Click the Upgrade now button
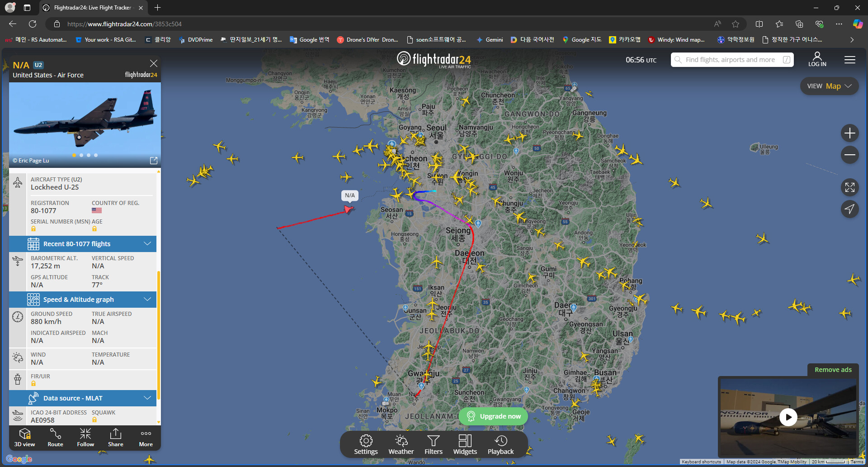Viewport: 868px width, 467px height. click(x=493, y=416)
